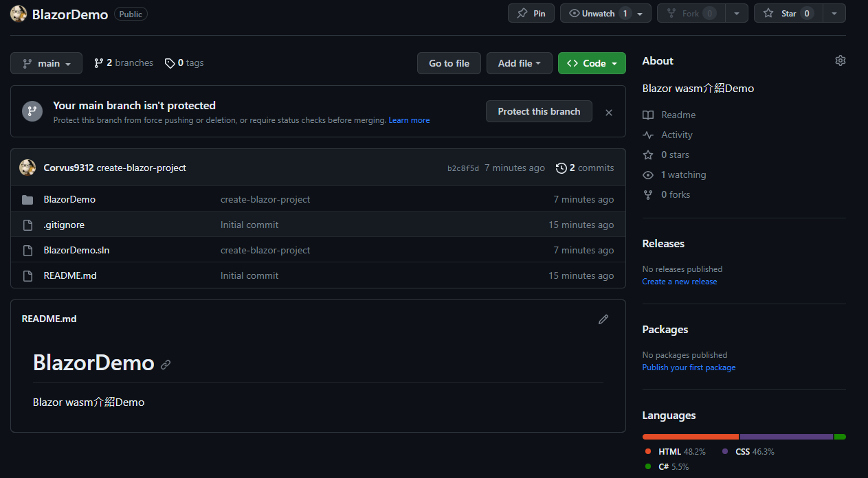The width and height of the screenshot is (868, 478).
Task: Open the latest commit message create-blazor-project
Action: tap(142, 168)
